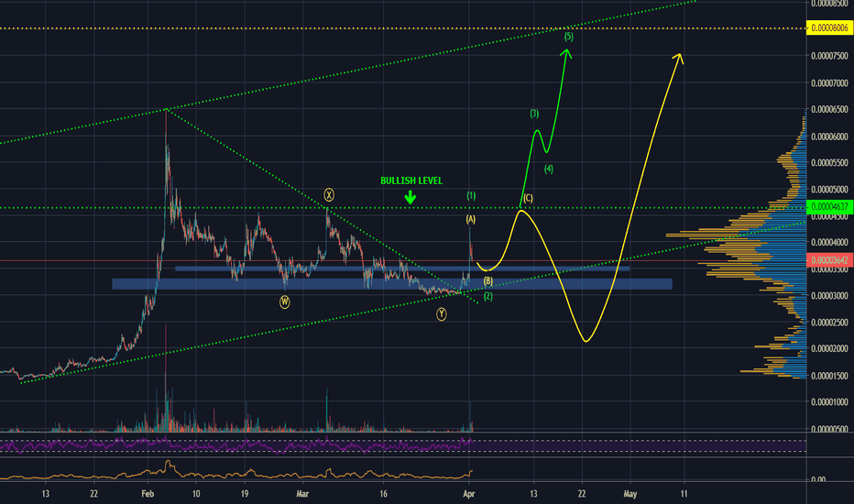The height and width of the screenshot is (504, 854).
Task: Select the green (3) wave label
Action: (534, 114)
